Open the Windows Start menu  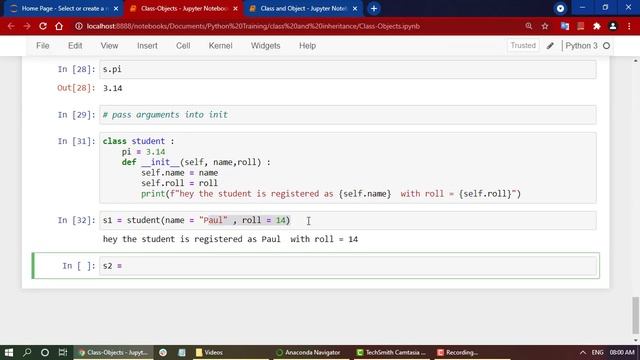click(9, 352)
